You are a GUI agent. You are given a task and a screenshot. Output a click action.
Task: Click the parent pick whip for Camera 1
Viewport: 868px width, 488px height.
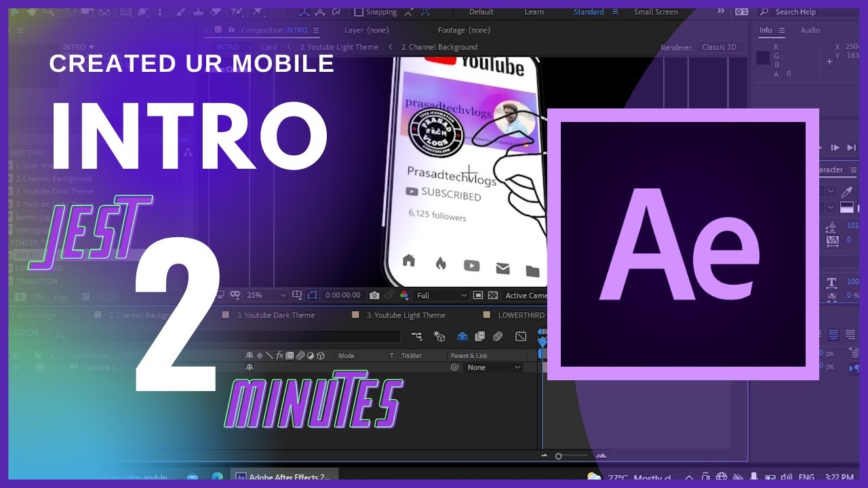pos(454,367)
